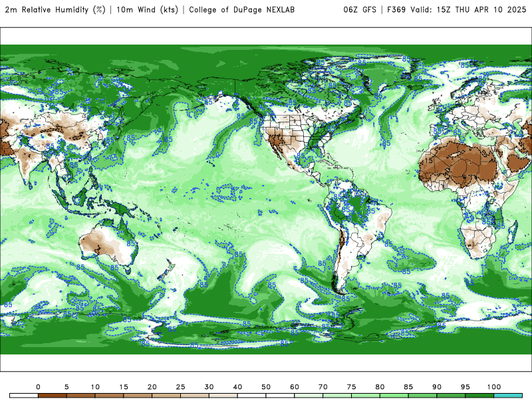Select the white 50–60 legend swatch
This screenshot has height=399, width=532.
(x=280, y=396)
